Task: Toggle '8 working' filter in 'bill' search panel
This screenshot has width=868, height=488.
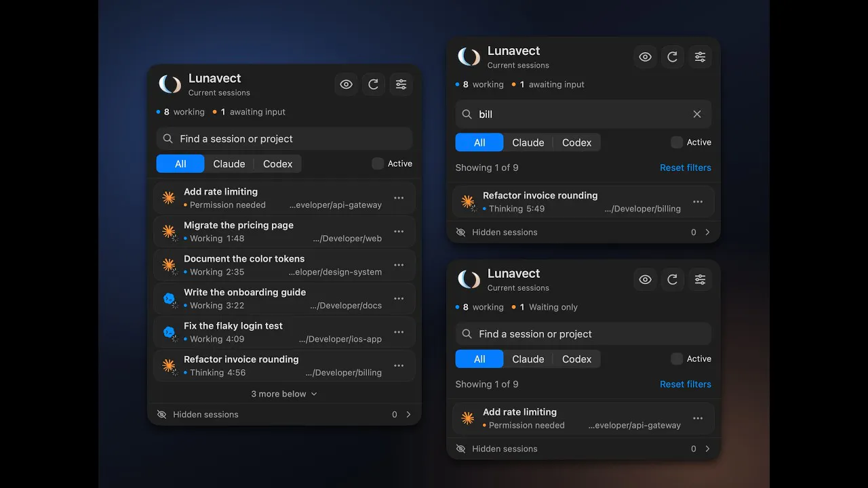Action: click(479, 85)
